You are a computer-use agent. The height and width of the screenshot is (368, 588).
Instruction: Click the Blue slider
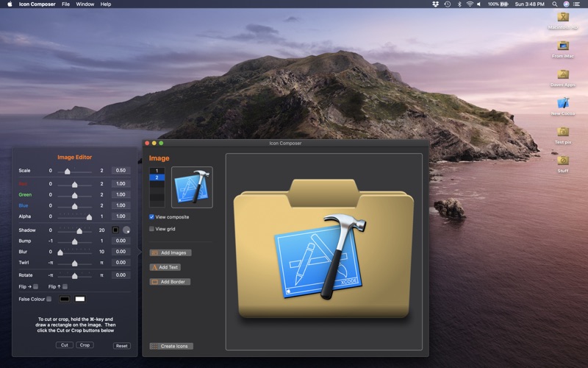tap(75, 206)
